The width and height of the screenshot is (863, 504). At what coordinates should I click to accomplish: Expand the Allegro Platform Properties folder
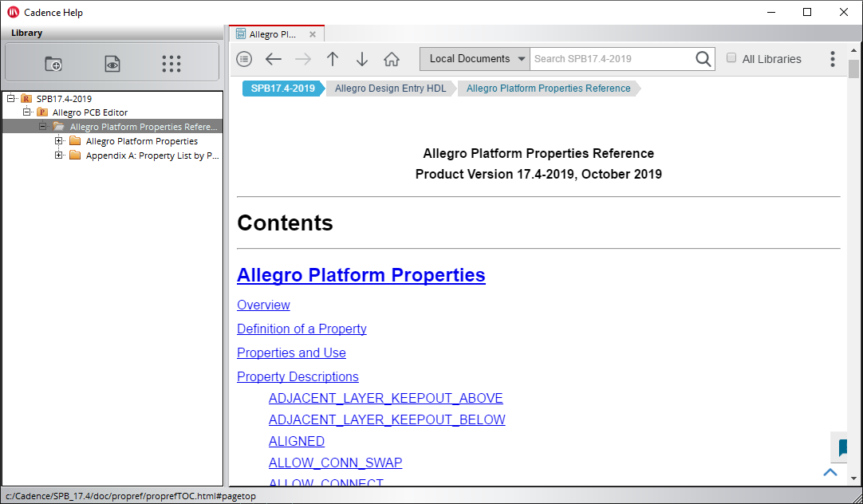pyautogui.click(x=59, y=141)
